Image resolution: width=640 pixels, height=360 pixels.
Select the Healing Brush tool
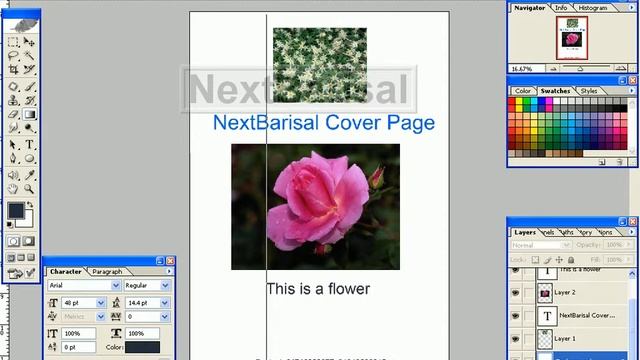[x=13, y=87]
